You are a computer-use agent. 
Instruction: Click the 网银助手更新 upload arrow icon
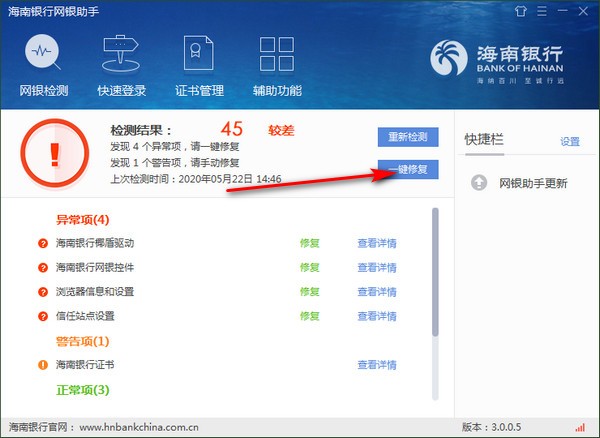(x=479, y=183)
